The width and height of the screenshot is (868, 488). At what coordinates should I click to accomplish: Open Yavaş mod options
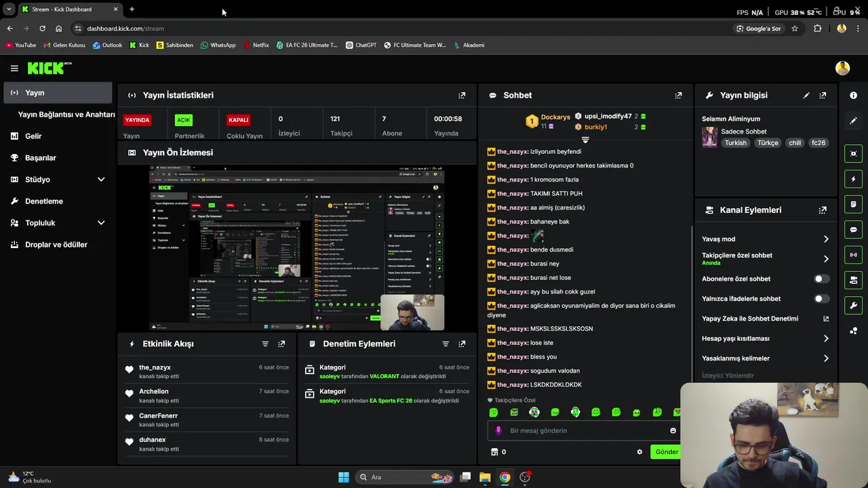765,239
